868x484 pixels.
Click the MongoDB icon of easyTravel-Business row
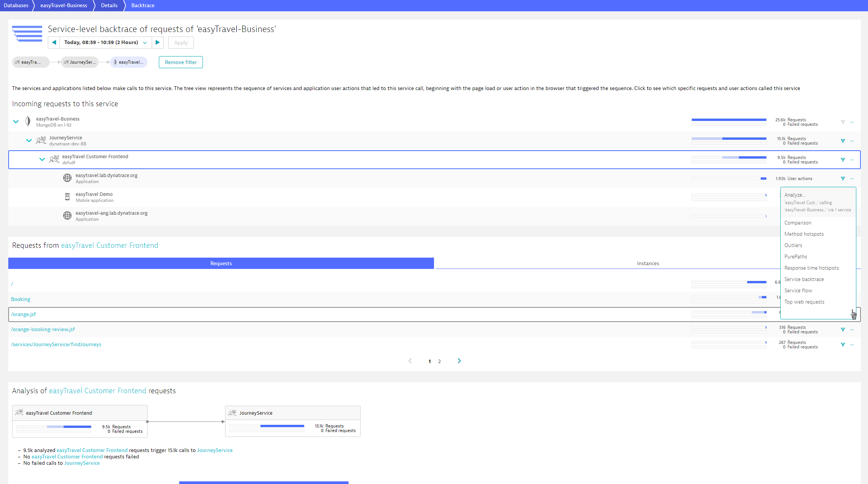[x=28, y=121]
